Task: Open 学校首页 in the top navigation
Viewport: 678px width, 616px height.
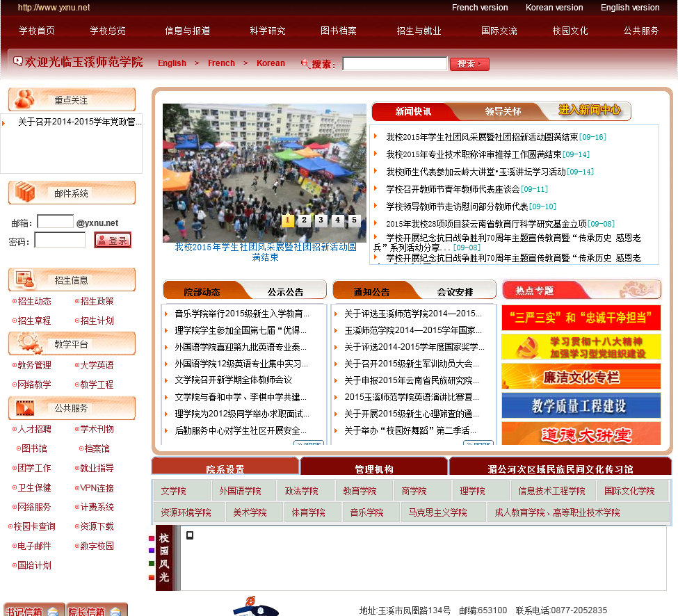Action: 37,31
